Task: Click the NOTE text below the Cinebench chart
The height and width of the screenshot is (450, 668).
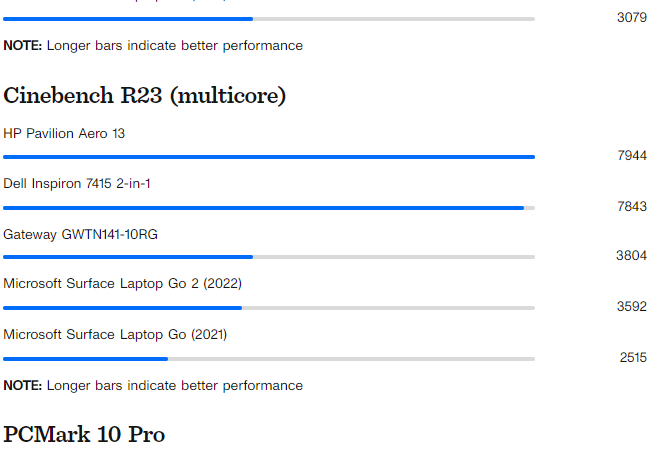Action: 153,385
